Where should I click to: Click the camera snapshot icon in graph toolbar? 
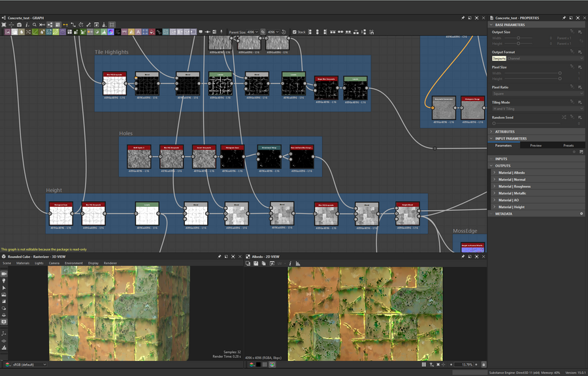click(20, 25)
